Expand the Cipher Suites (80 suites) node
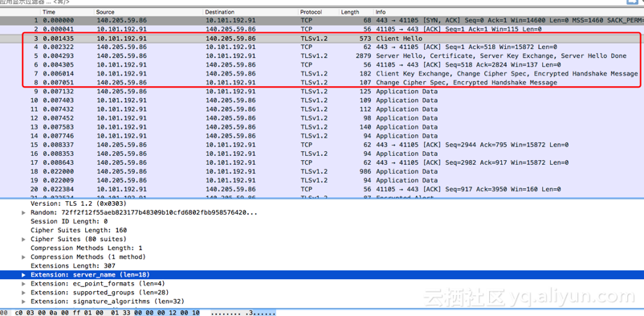Screen dimensions: 644x316 pos(23,239)
